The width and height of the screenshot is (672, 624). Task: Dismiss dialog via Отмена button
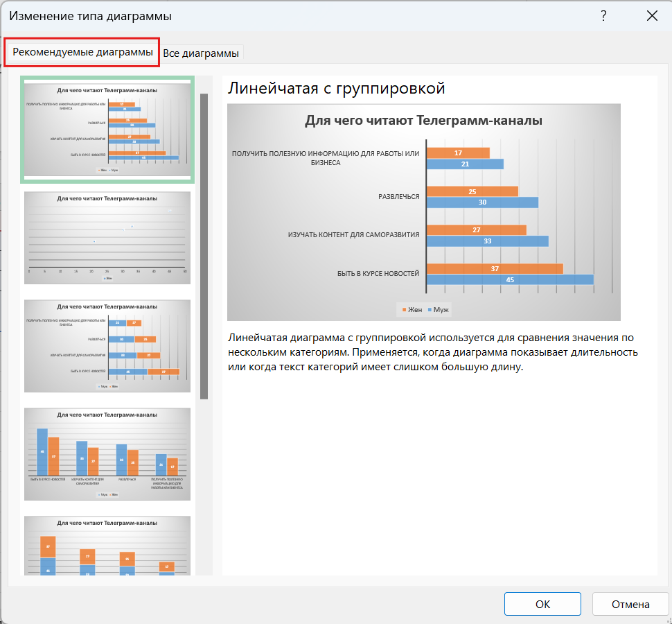(630, 603)
